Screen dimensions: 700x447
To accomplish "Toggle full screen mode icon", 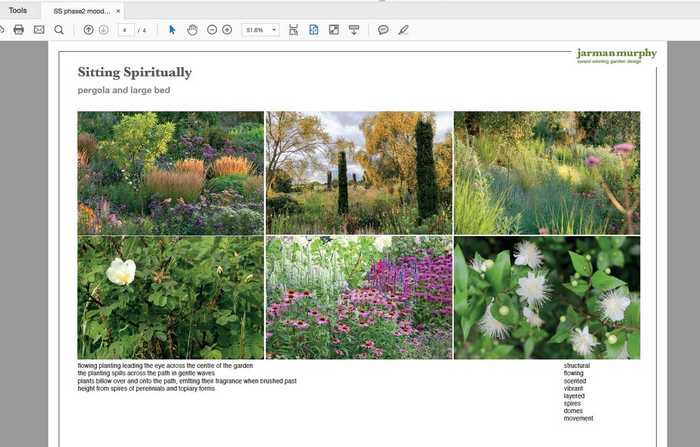I will 333,30.
